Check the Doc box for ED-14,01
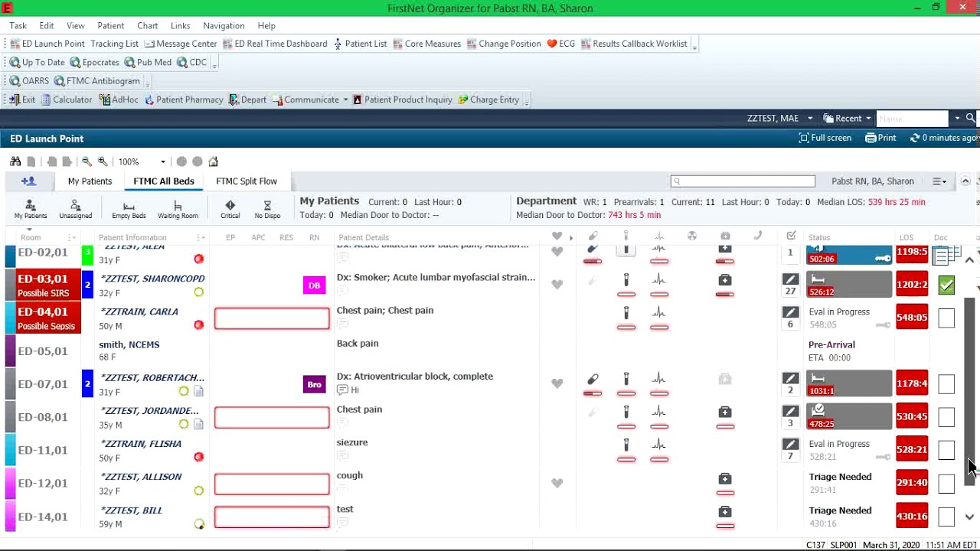Screen dimensions: 980x551 pos(946,517)
